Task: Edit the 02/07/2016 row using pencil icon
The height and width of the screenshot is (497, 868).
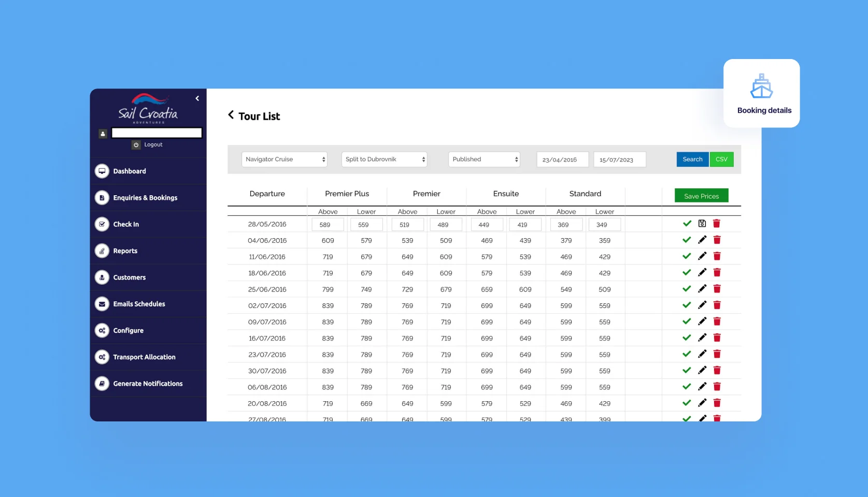Action: [x=702, y=305]
